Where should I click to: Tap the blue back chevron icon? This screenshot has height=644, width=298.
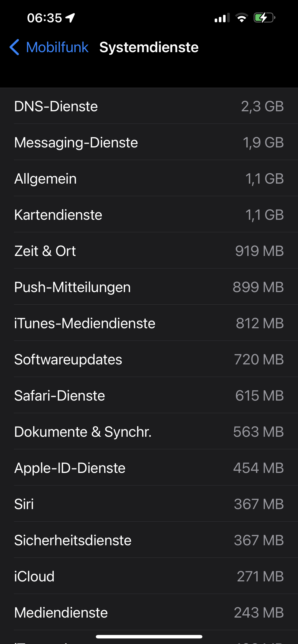tap(15, 47)
